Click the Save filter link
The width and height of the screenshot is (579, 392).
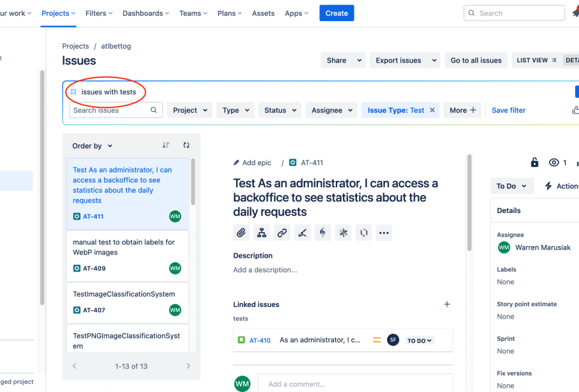[x=509, y=110]
